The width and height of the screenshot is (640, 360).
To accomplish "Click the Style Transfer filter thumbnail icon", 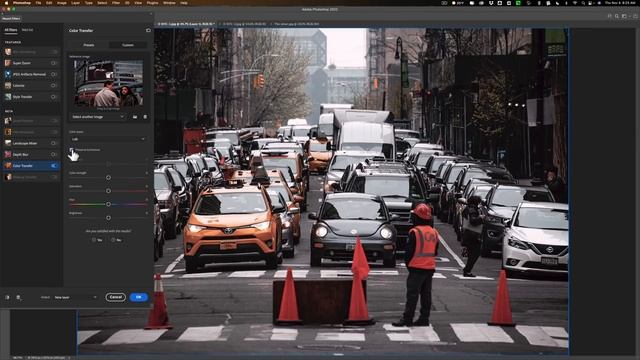I will click(x=8, y=97).
